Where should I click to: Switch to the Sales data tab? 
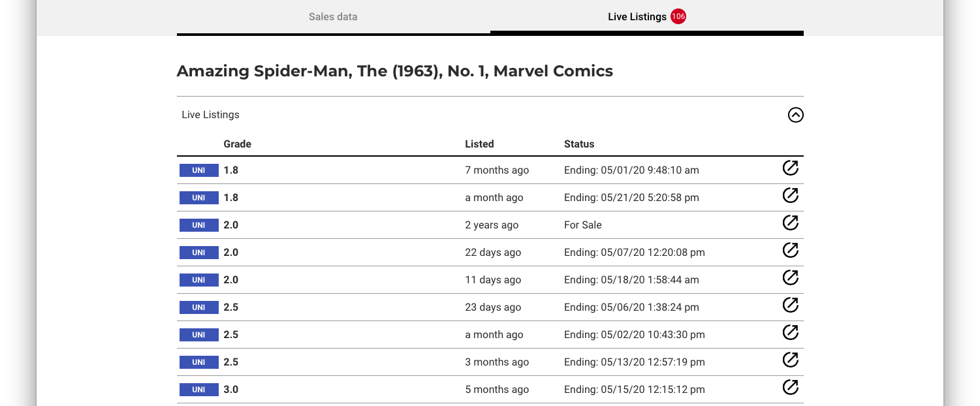[333, 17]
